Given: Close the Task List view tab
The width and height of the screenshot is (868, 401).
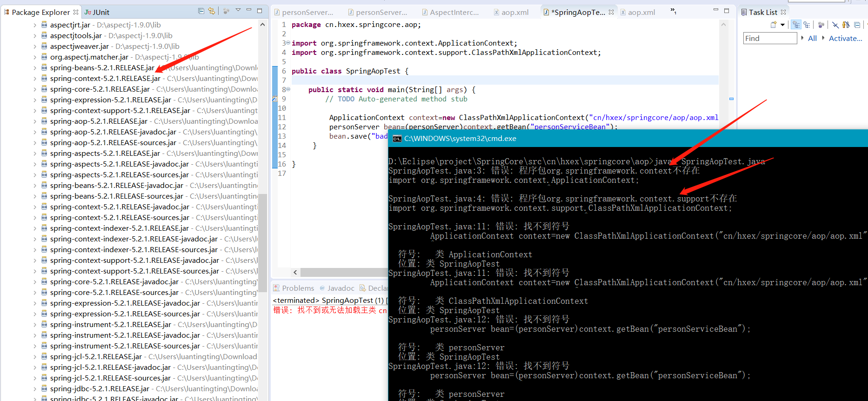Looking at the screenshot, I should point(783,12).
